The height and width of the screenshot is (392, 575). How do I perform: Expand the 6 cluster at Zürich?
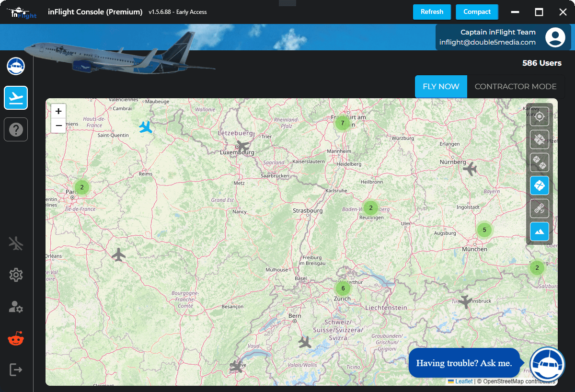pos(343,288)
